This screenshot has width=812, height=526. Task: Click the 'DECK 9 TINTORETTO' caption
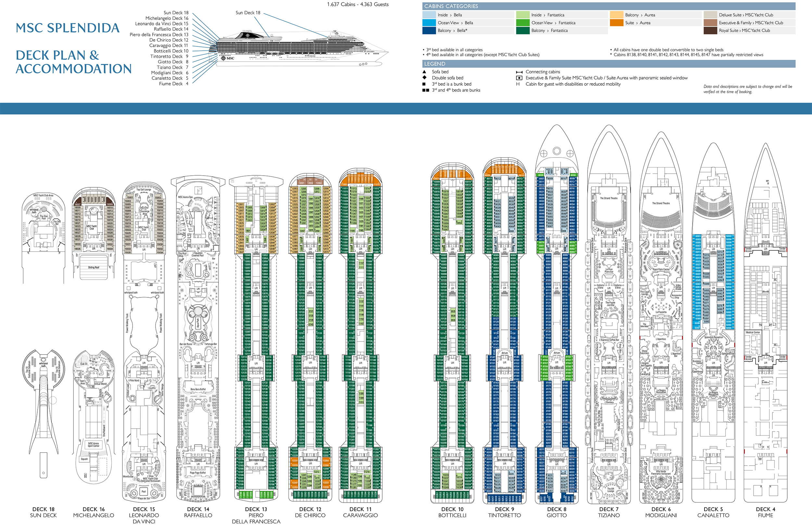[504, 512]
